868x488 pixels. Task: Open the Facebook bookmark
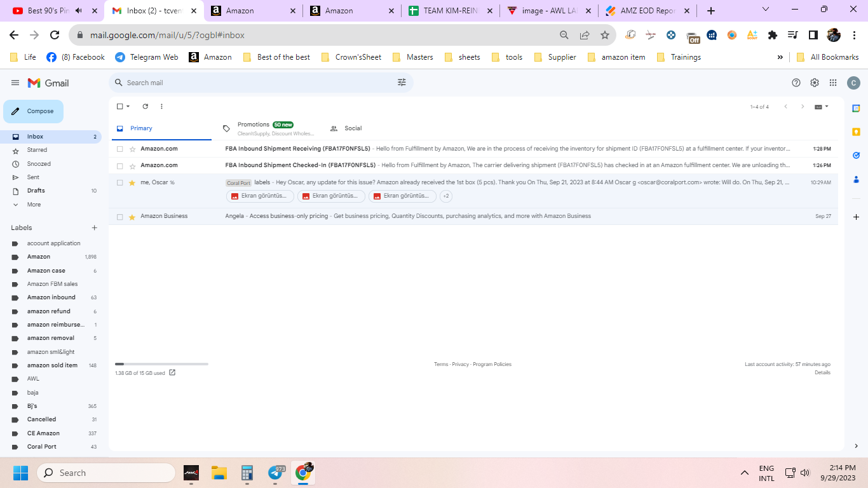coord(76,57)
